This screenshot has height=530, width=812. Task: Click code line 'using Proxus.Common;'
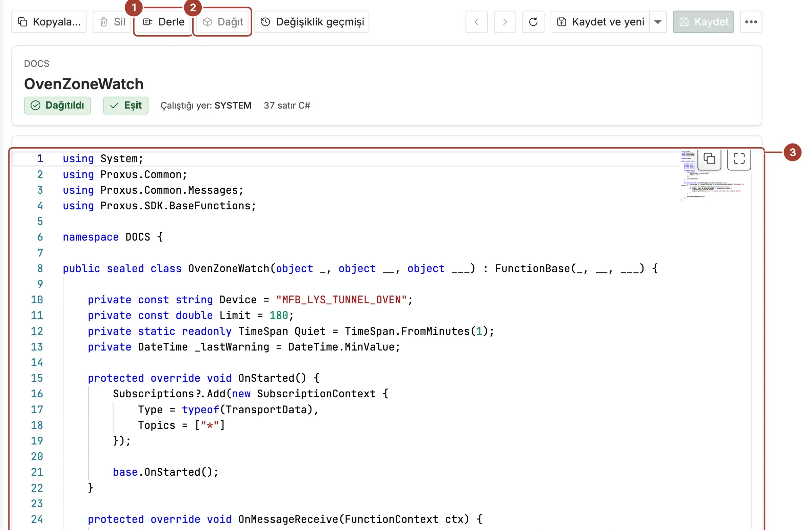coord(125,175)
